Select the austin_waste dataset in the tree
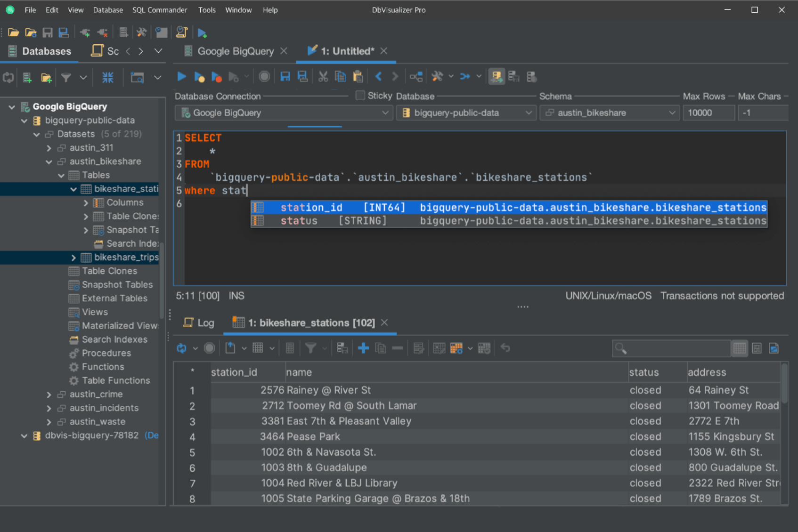Viewport: 798px width, 532px height. coord(98,422)
